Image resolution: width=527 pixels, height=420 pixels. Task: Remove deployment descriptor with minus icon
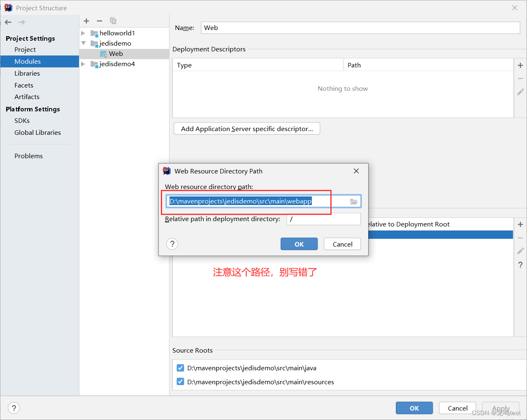[520, 78]
